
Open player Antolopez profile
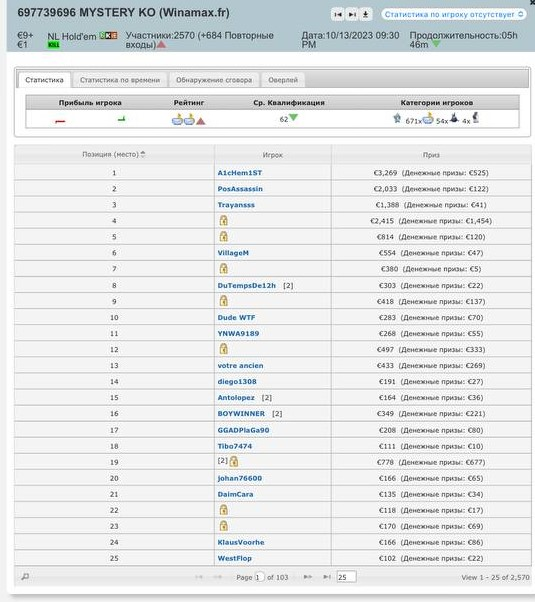click(x=236, y=398)
